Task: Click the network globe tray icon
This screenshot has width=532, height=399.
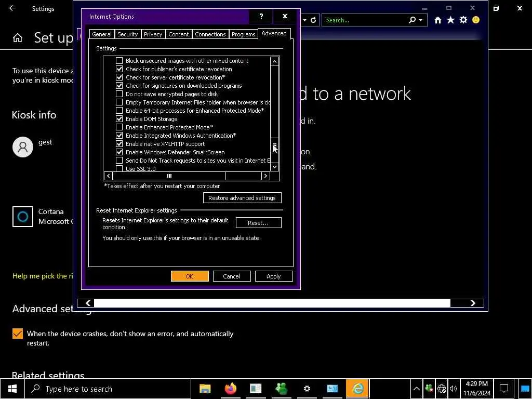Action: (x=442, y=389)
